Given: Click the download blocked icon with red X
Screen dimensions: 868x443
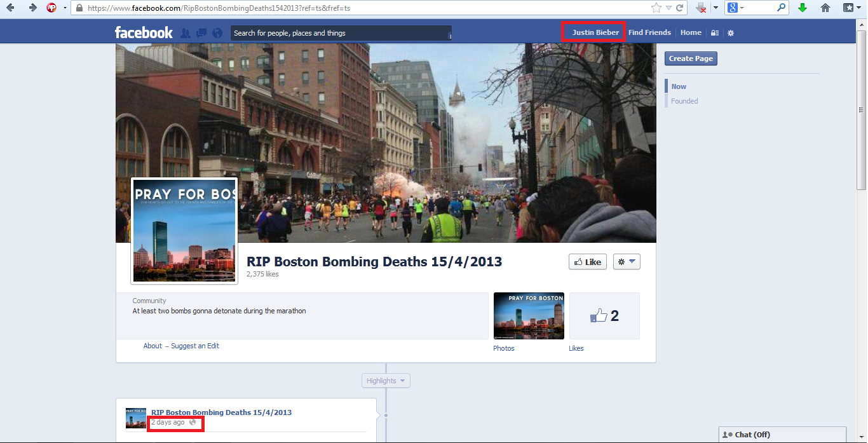Looking at the screenshot, I should 702,8.
